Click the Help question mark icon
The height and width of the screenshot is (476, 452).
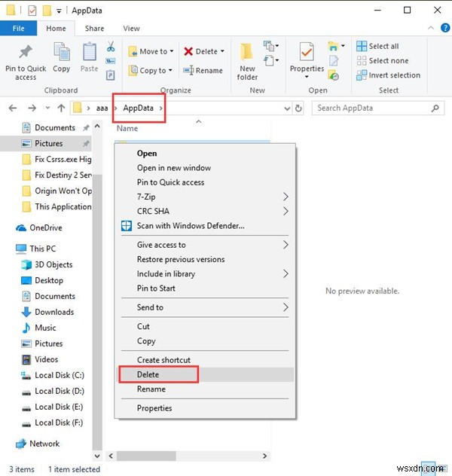[445, 28]
